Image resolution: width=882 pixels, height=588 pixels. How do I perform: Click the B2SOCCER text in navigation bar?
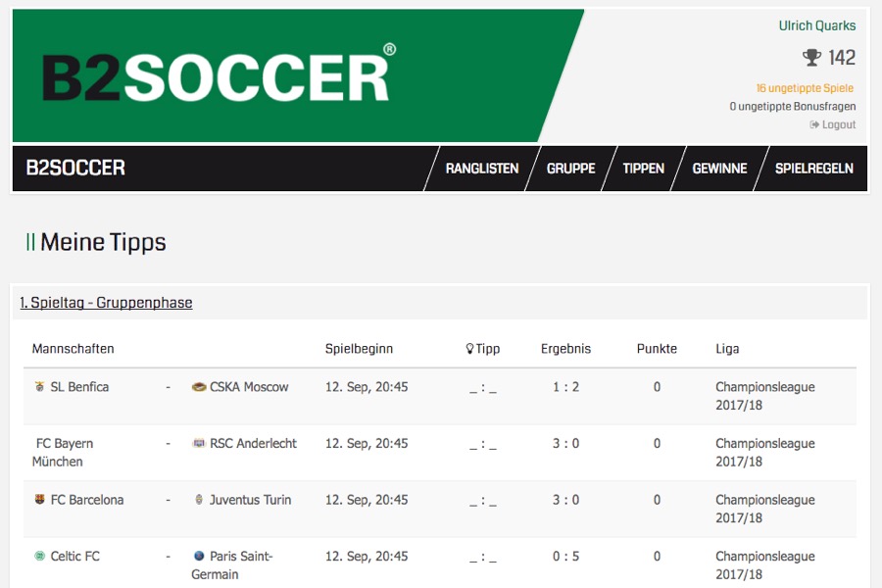point(75,169)
